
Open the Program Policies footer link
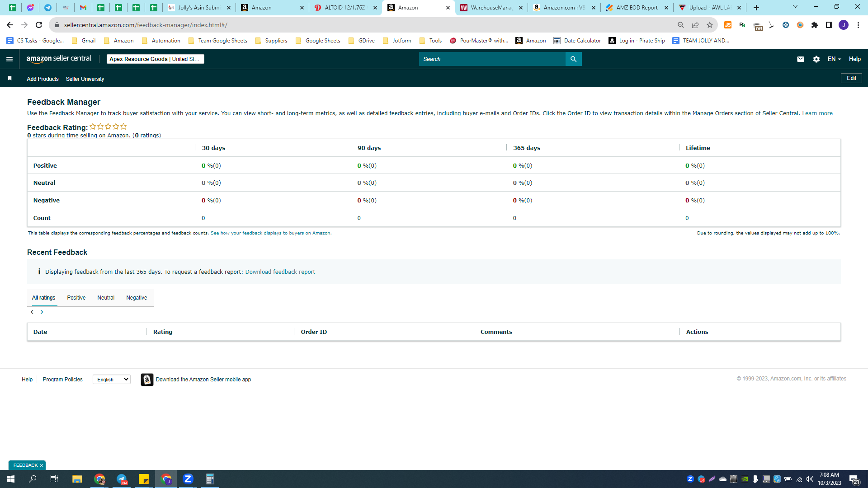pos(62,380)
